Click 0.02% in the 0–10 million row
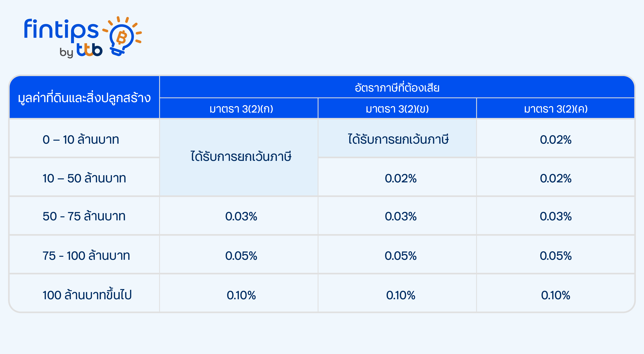Screen dimensions: 644x354 [x=555, y=140]
